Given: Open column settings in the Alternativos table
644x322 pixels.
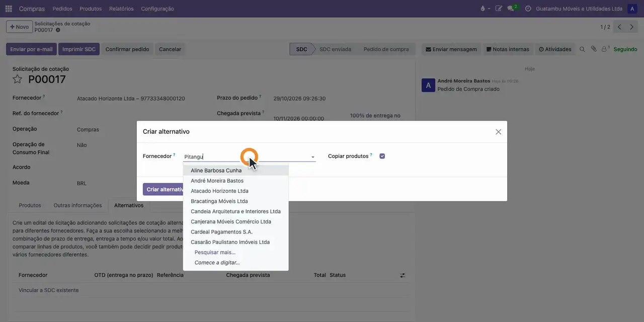Looking at the screenshot, I should click(x=403, y=275).
